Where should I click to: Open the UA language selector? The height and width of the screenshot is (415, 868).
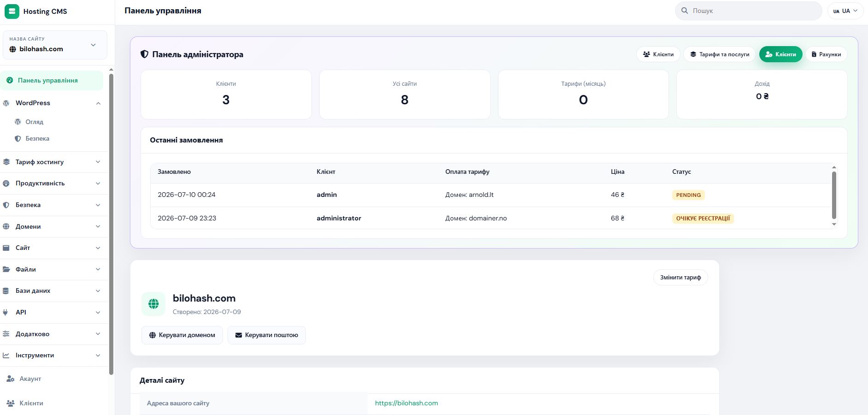point(845,11)
